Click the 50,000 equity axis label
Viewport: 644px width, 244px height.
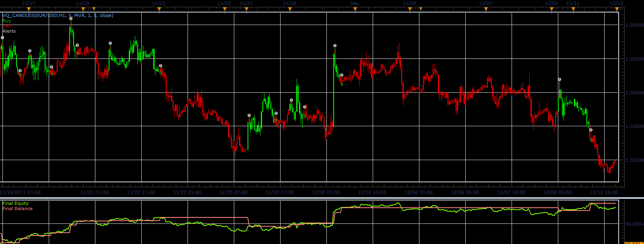tap(634, 223)
